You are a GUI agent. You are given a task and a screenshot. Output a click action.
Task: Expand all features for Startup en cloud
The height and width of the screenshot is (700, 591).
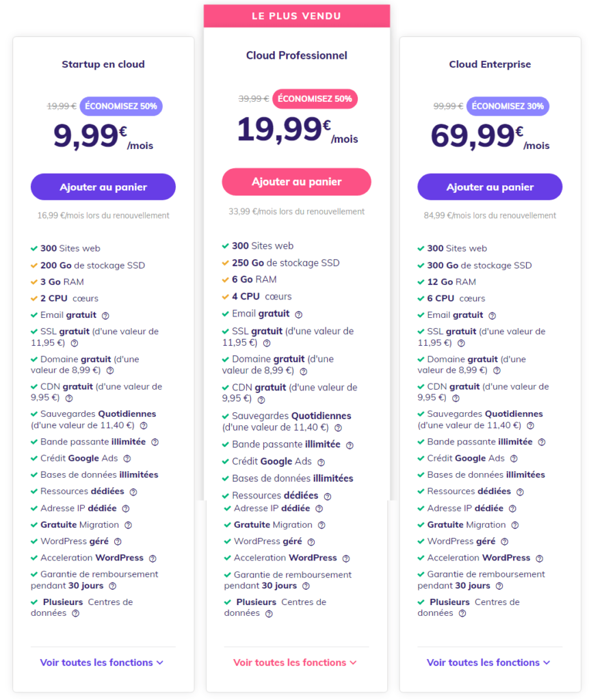(x=101, y=662)
